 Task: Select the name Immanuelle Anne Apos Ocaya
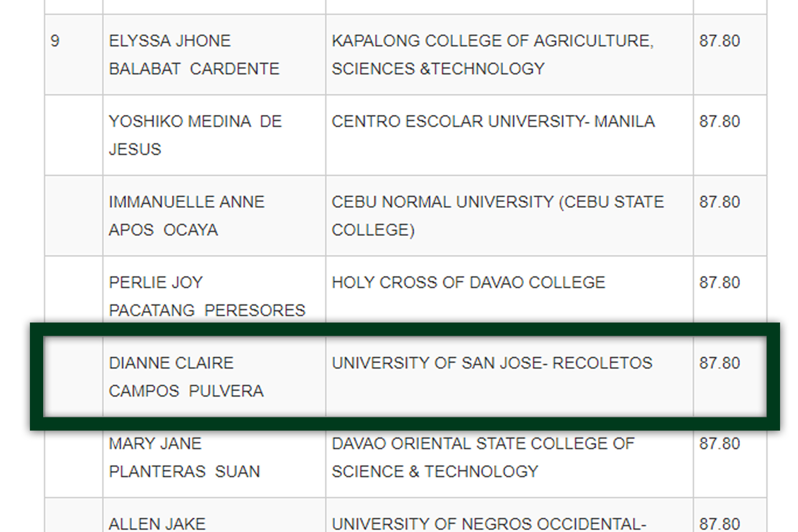click(186, 216)
